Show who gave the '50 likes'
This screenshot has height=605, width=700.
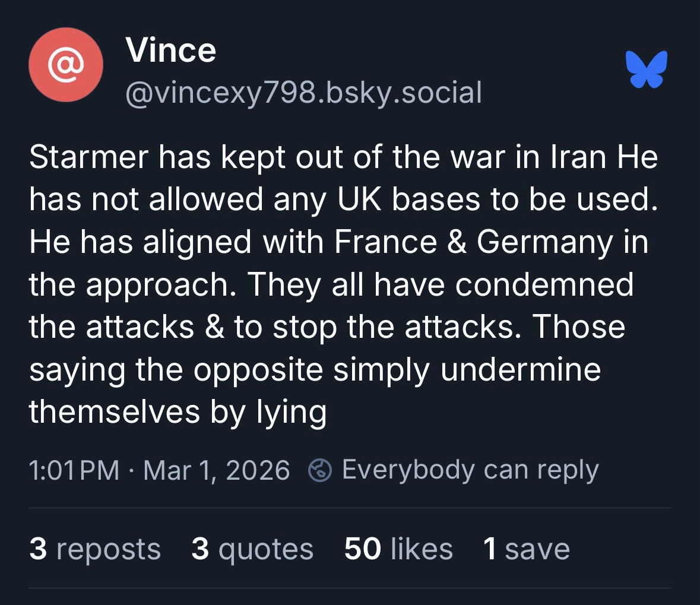[x=398, y=549]
